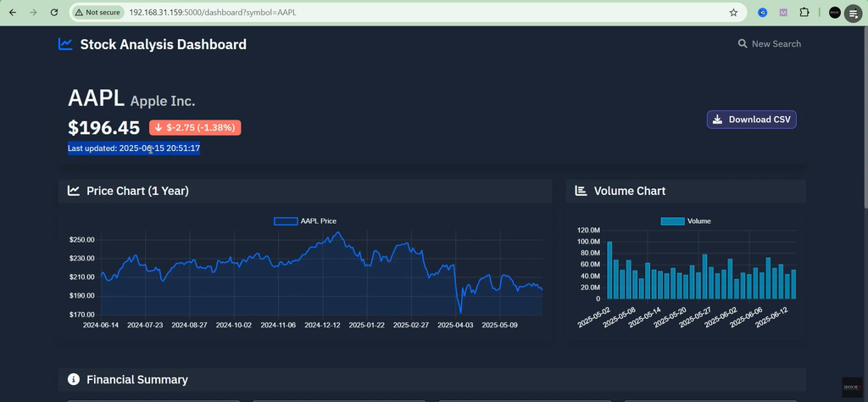Reload the dashboard page
The image size is (868, 402).
click(x=54, y=12)
